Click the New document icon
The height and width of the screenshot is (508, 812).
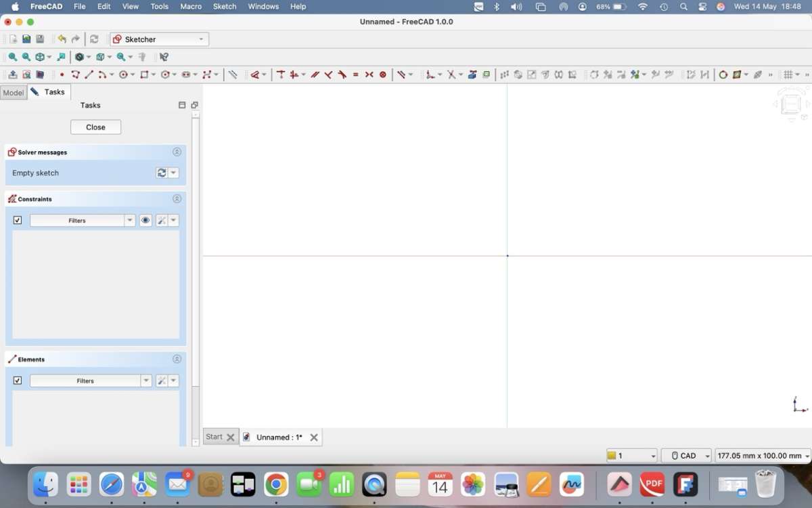point(13,39)
